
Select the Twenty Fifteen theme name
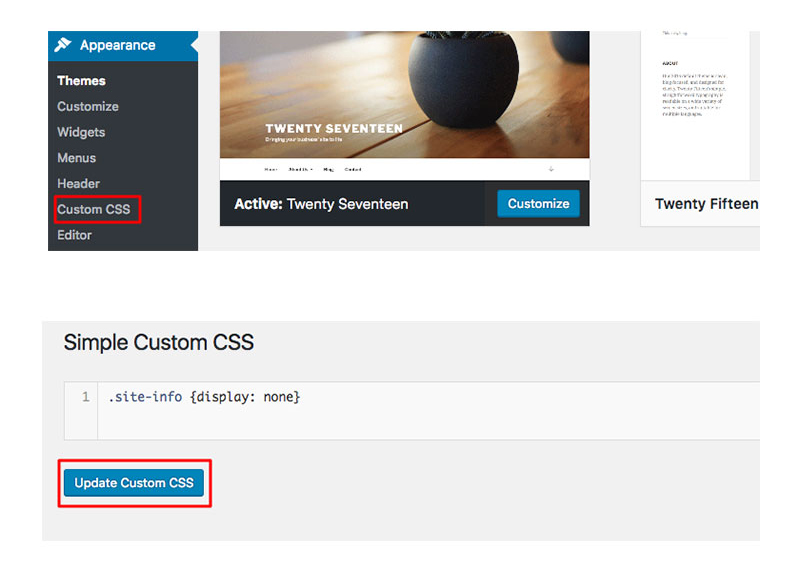click(x=707, y=204)
